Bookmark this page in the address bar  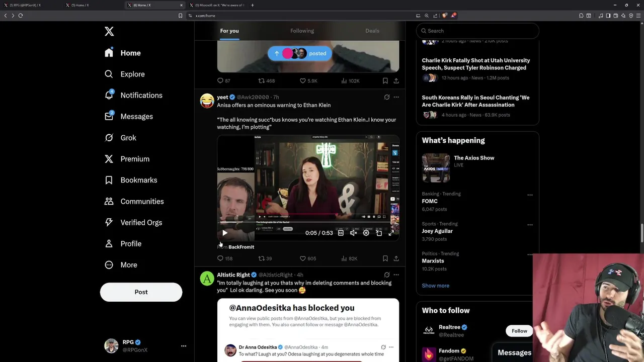[180, 16]
